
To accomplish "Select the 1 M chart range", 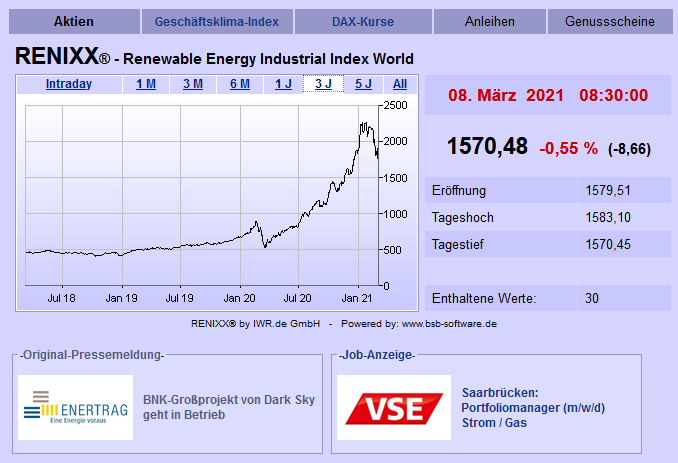I will [146, 84].
